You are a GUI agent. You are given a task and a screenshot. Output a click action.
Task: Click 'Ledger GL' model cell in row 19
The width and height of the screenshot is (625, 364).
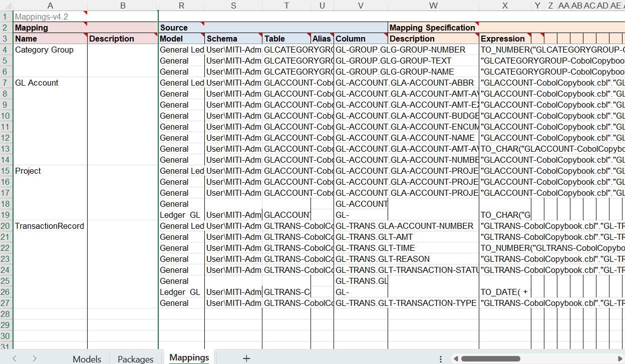coord(181,215)
